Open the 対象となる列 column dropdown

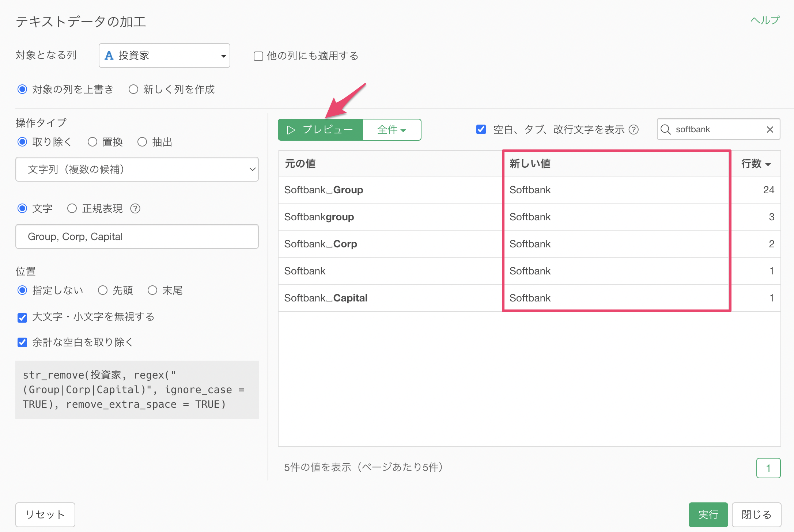(x=165, y=56)
